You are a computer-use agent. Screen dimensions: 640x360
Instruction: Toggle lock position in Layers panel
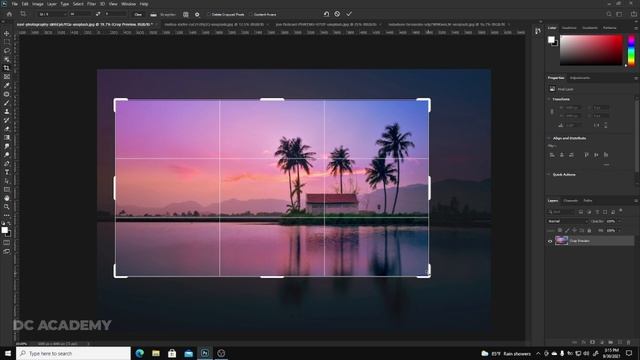click(x=574, y=231)
